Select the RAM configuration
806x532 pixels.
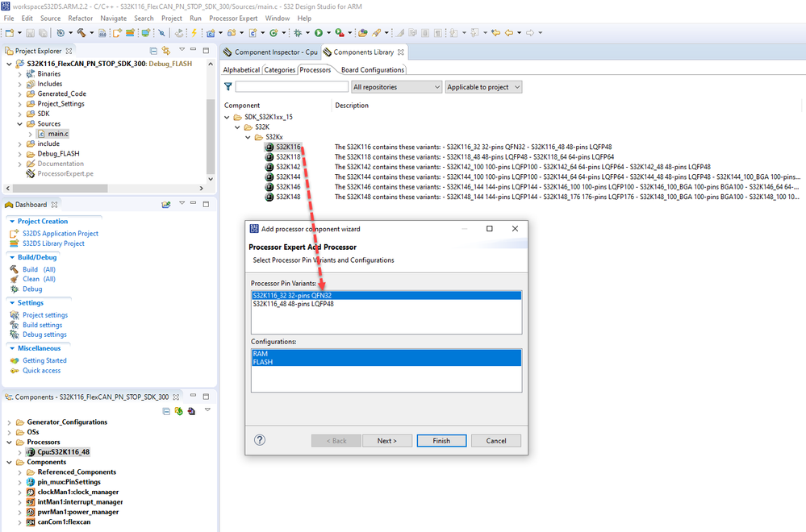coord(386,354)
